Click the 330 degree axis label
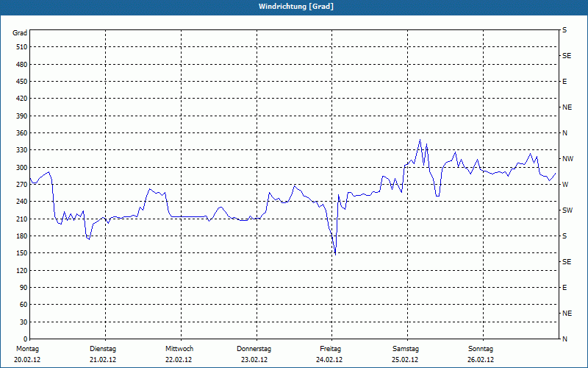This screenshot has width=588, height=368. tap(22, 150)
